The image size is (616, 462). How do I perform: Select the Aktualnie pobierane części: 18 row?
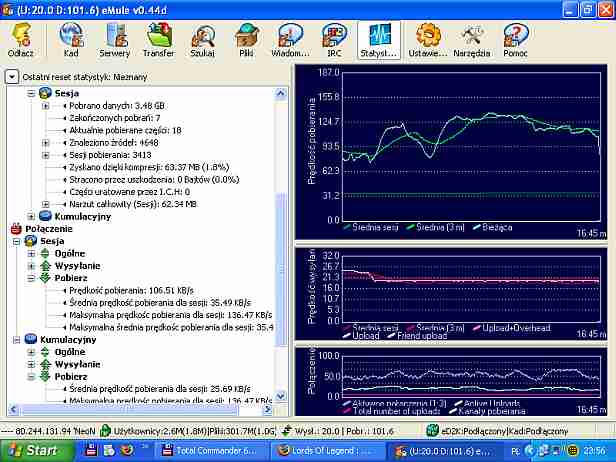click(x=125, y=130)
